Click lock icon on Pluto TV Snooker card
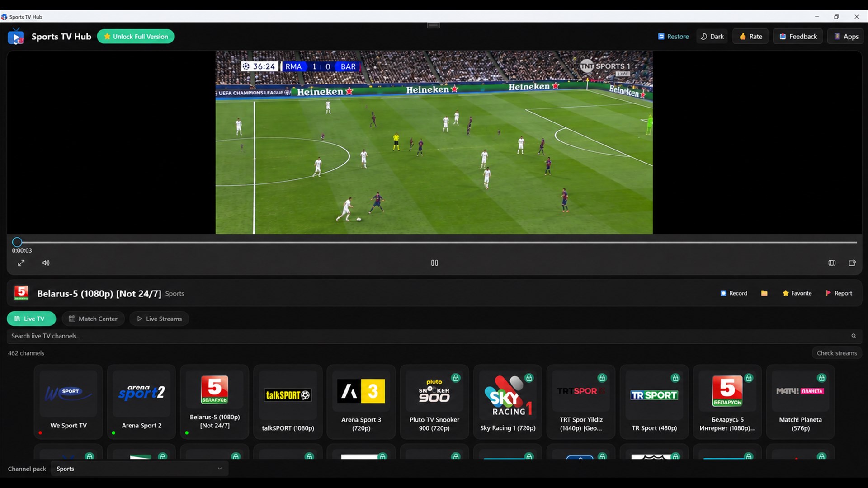 point(456,378)
